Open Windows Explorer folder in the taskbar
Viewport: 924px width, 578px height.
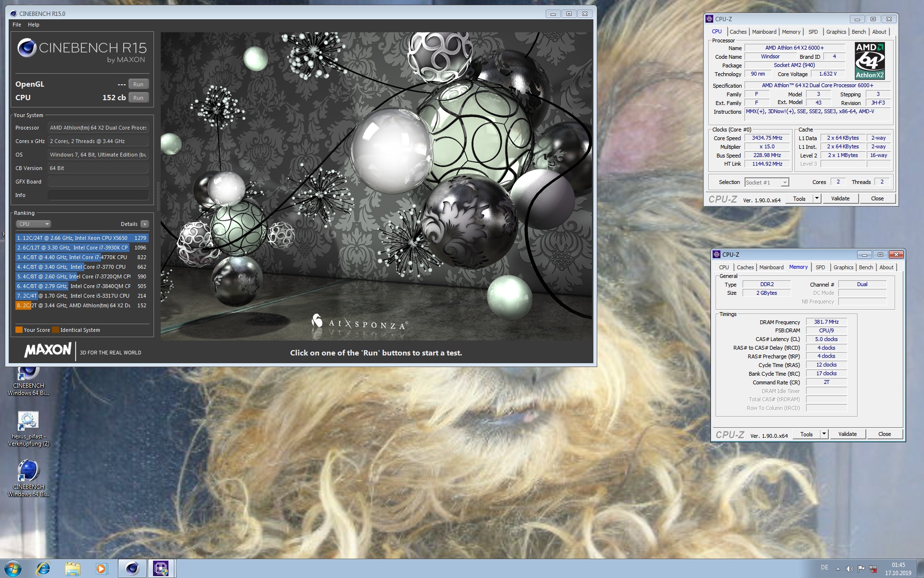pos(73,569)
